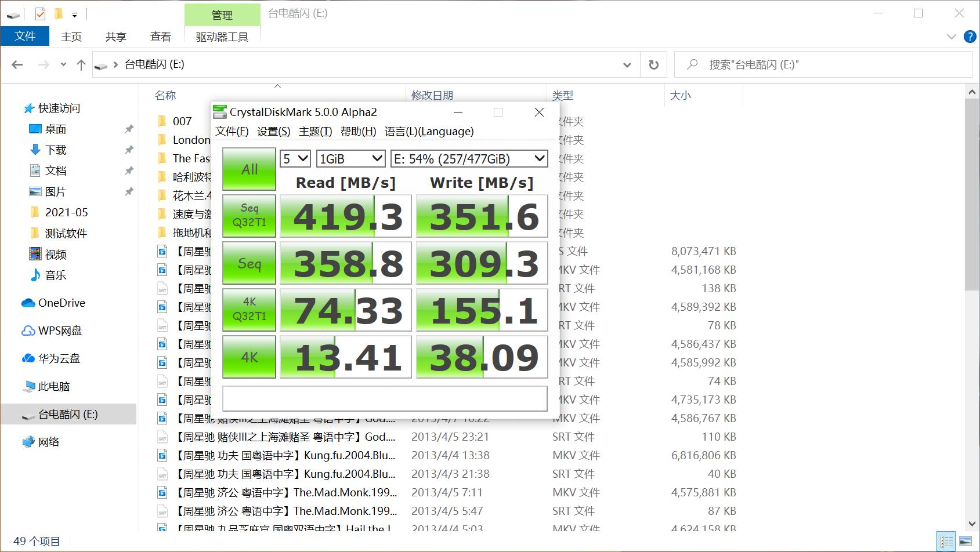Expand the ribbon with the chevron
The height and width of the screenshot is (552, 980).
(x=951, y=37)
